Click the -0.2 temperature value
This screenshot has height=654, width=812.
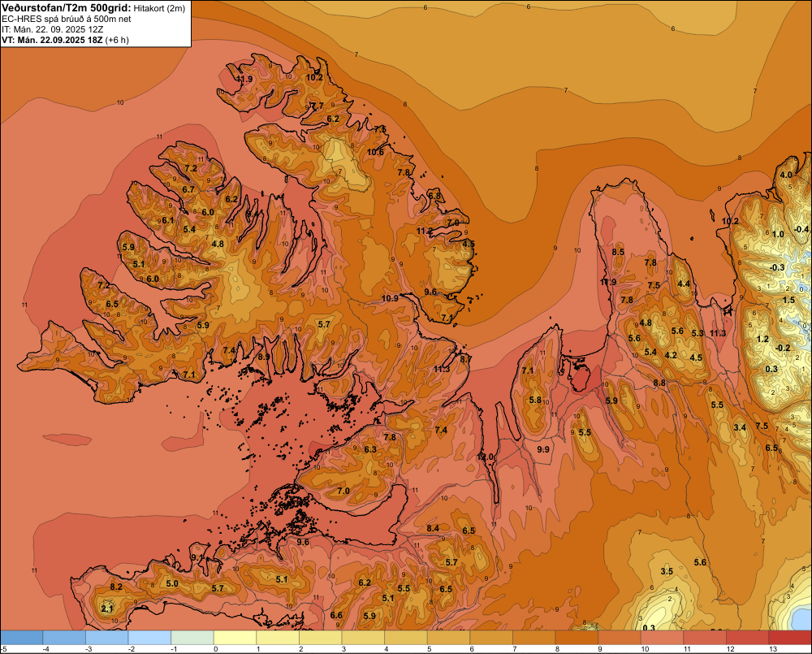click(x=783, y=348)
